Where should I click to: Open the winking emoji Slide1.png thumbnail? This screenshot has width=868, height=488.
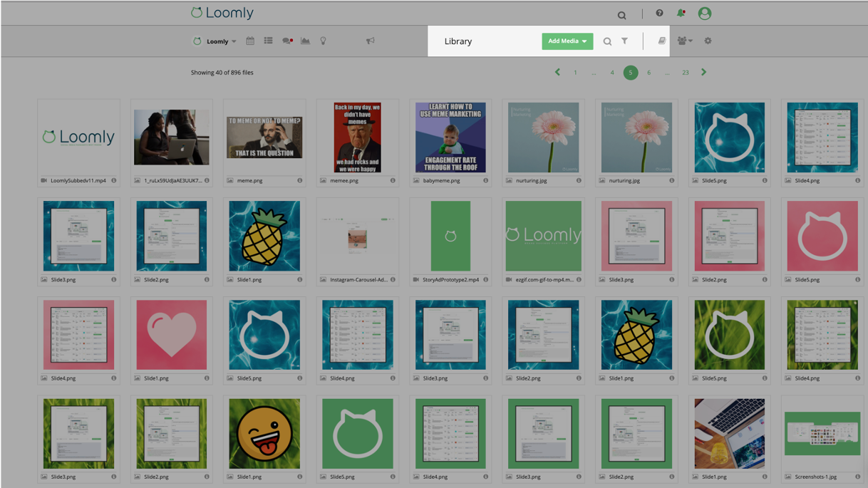click(x=264, y=433)
